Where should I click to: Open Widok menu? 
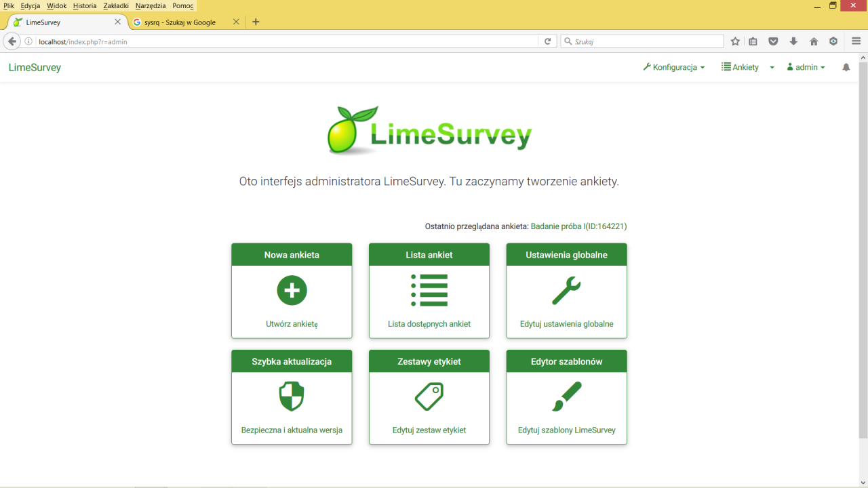tap(56, 5)
